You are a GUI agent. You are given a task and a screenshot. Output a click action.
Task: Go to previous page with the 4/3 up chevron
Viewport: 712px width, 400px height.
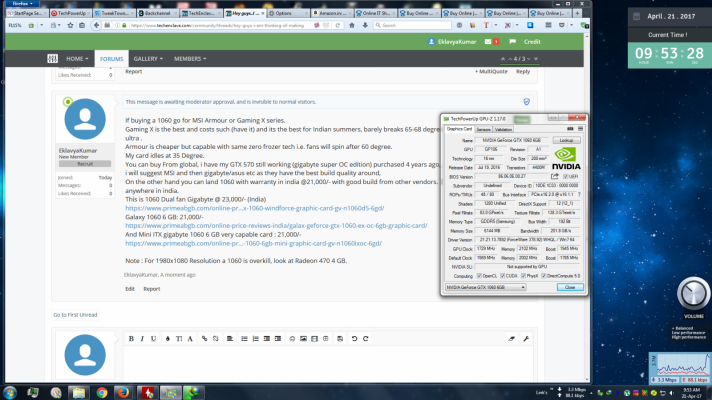point(510,59)
